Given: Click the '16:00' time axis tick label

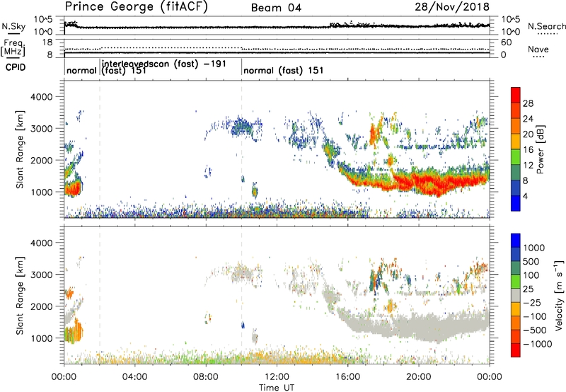Looking at the screenshot, I should click(x=347, y=377).
